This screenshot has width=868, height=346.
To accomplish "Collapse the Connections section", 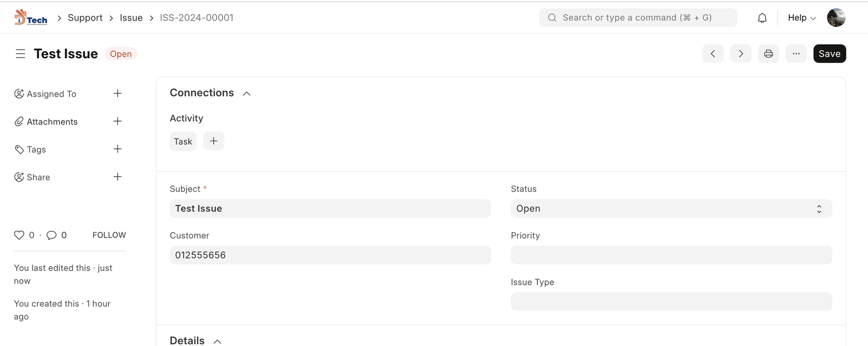I will click(x=247, y=93).
